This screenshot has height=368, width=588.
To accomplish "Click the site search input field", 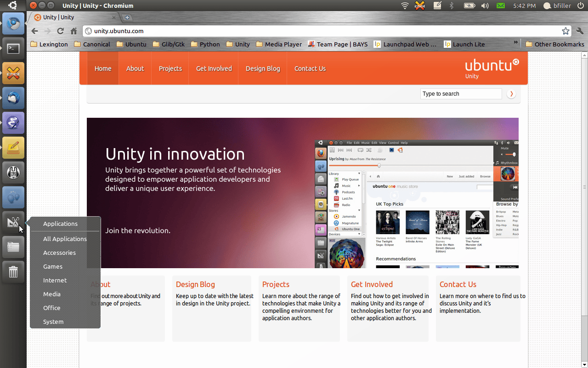I will (461, 94).
